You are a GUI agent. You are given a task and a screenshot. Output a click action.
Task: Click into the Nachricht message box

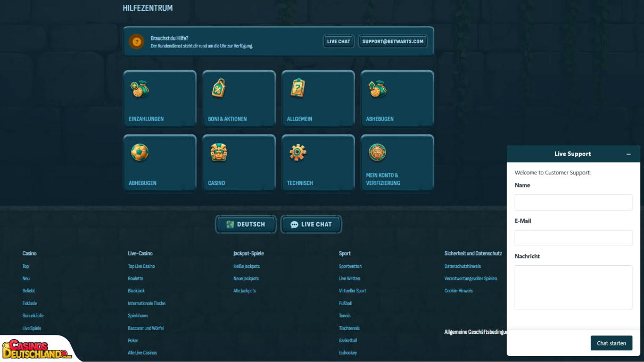coord(573,287)
